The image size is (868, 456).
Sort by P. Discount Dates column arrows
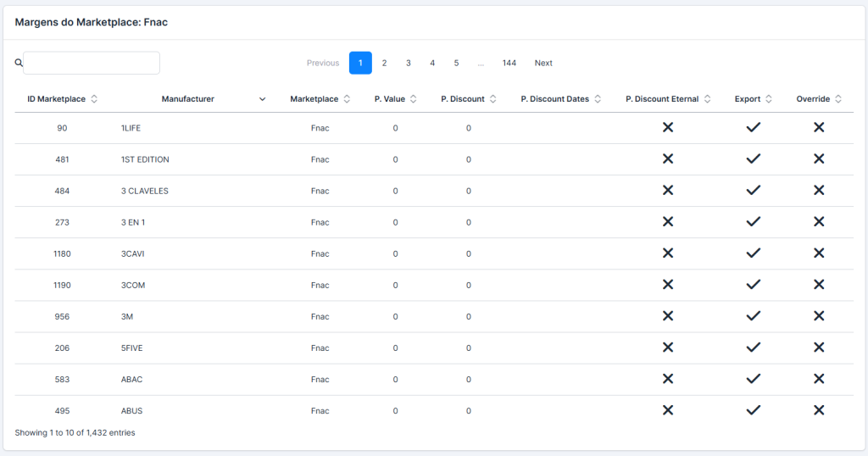pos(598,99)
